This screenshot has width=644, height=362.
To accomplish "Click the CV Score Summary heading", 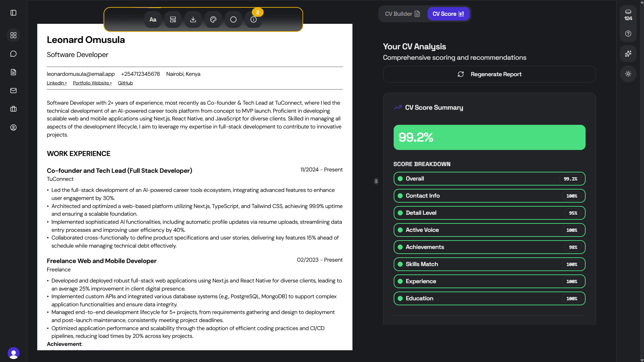I will pos(434,107).
